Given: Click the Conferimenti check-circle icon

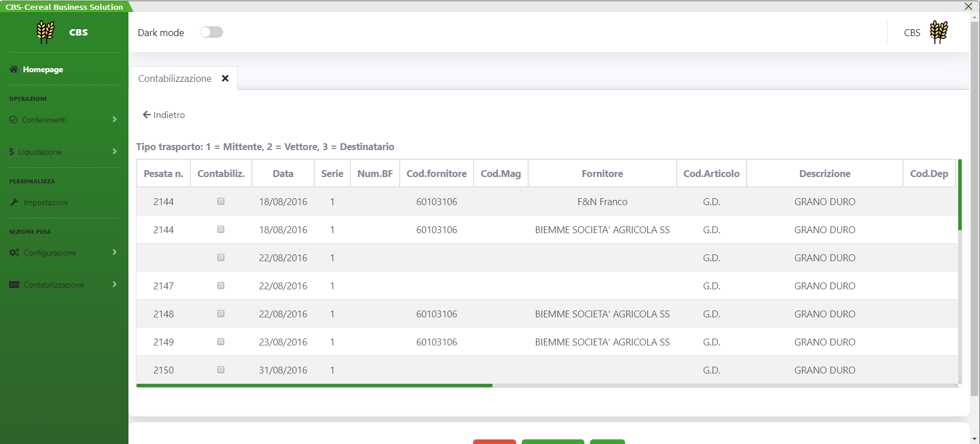Looking at the screenshot, I should (x=13, y=120).
